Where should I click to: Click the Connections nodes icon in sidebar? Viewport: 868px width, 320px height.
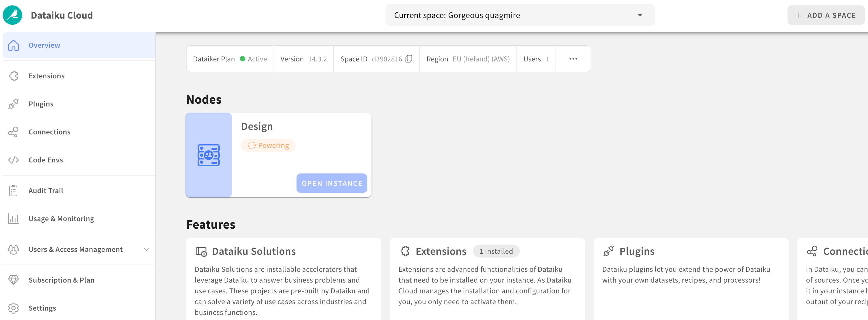[x=13, y=132]
